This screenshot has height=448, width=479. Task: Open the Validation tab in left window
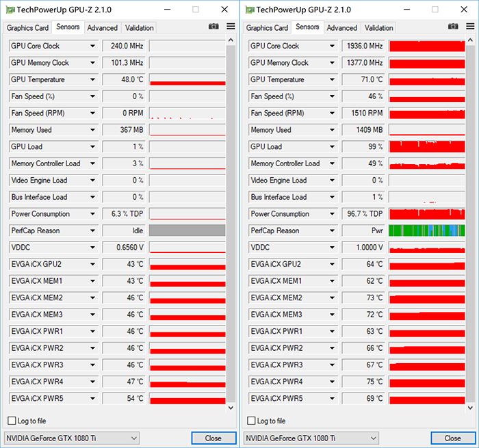point(139,28)
